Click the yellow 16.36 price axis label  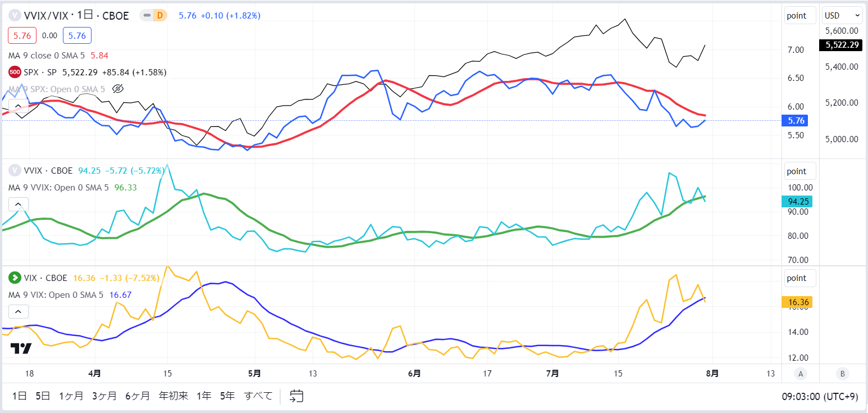(x=797, y=302)
